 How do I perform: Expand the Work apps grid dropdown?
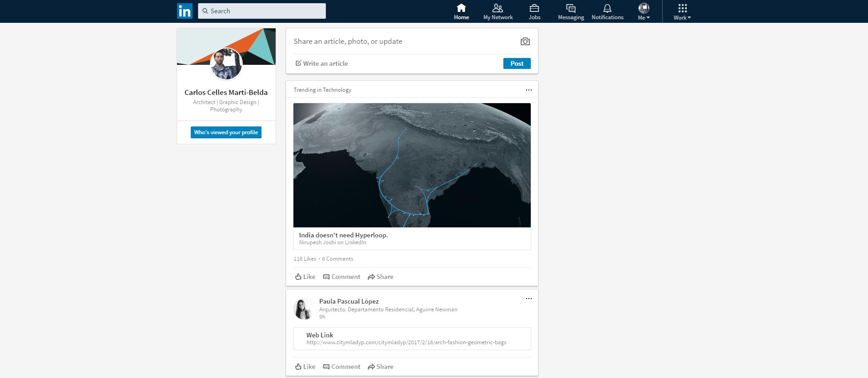tap(682, 12)
